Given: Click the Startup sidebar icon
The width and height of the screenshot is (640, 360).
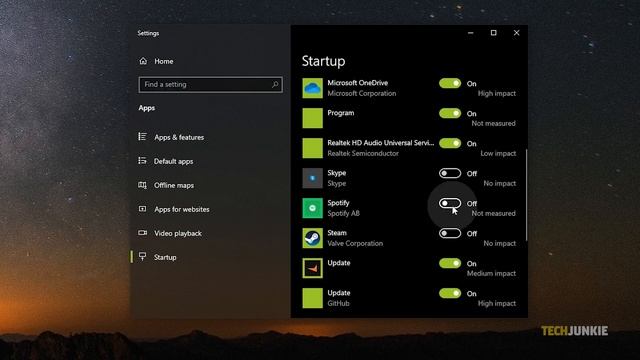Looking at the screenshot, I should pyautogui.click(x=142, y=256).
